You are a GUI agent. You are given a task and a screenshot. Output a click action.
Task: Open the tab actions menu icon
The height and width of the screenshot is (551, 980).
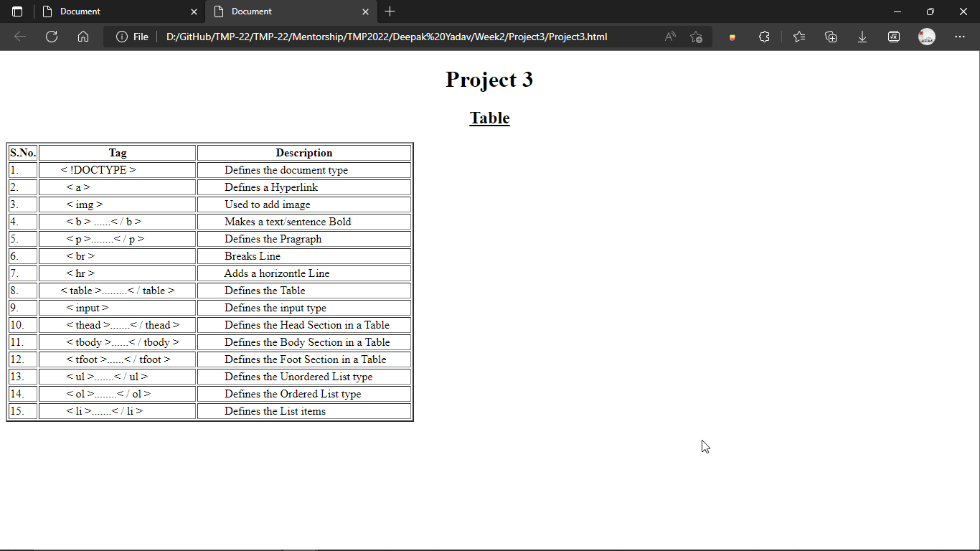(17, 11)
